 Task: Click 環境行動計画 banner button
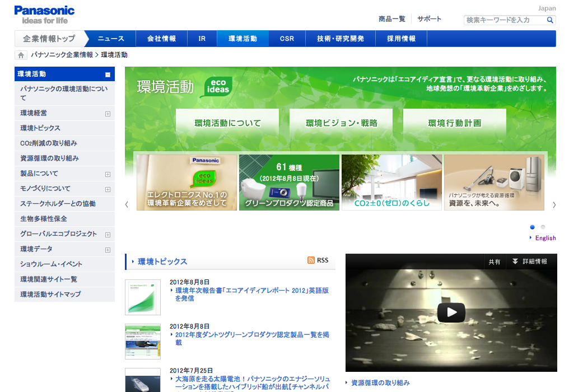point(455,123)
